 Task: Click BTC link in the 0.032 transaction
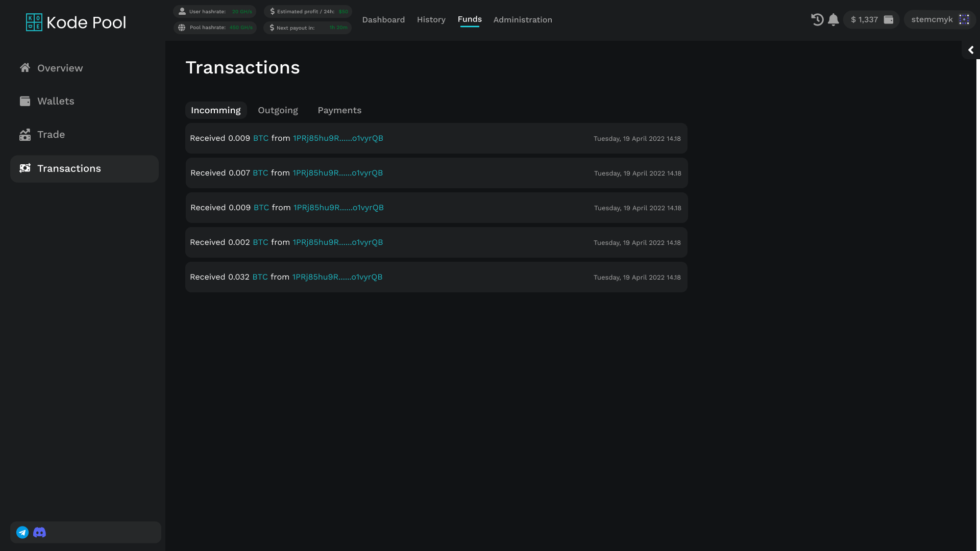point(260,277)
